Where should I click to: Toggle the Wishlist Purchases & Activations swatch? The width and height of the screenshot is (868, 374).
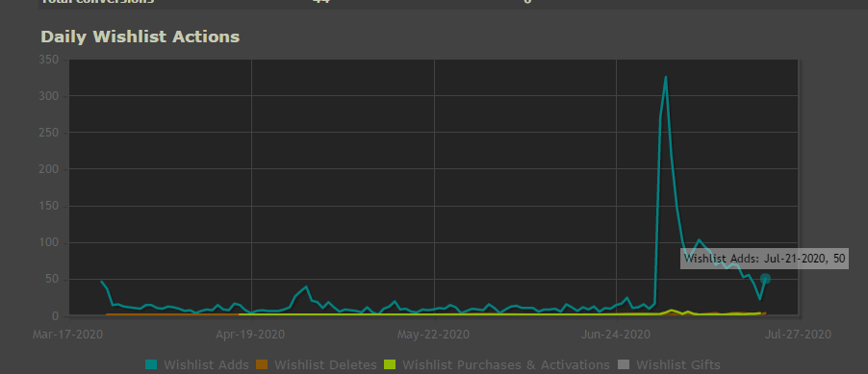(x=390, y=364)
